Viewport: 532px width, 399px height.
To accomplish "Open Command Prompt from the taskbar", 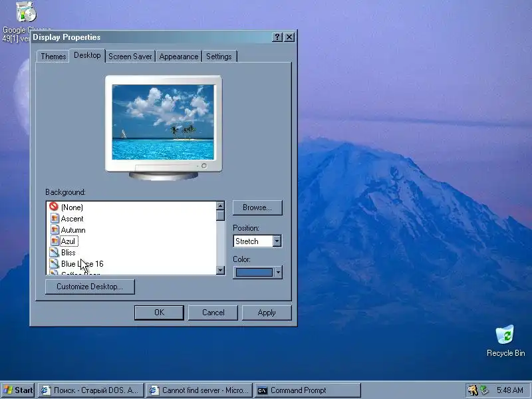I will [x=308, y=390].
